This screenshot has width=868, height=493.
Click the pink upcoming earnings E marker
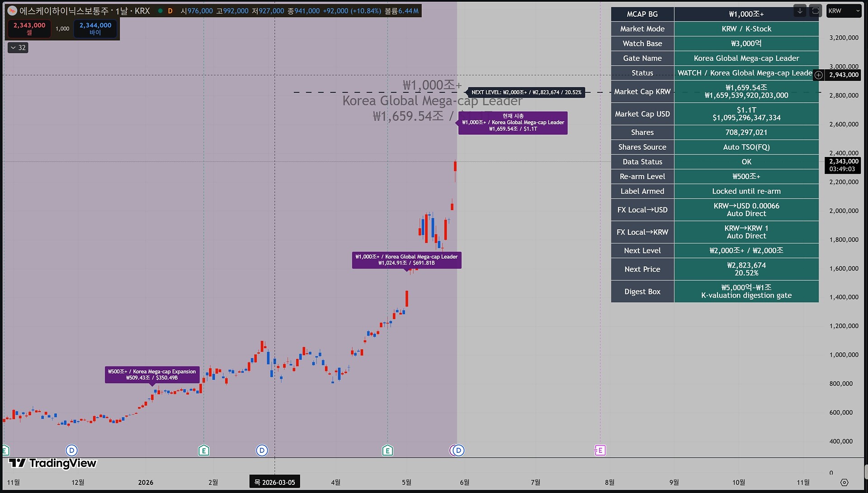[x=600, y=450]
